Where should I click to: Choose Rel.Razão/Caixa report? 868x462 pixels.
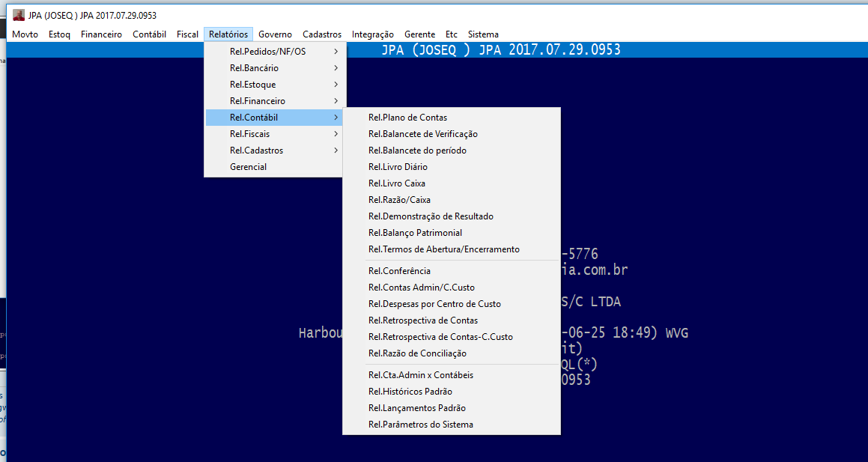452,200
